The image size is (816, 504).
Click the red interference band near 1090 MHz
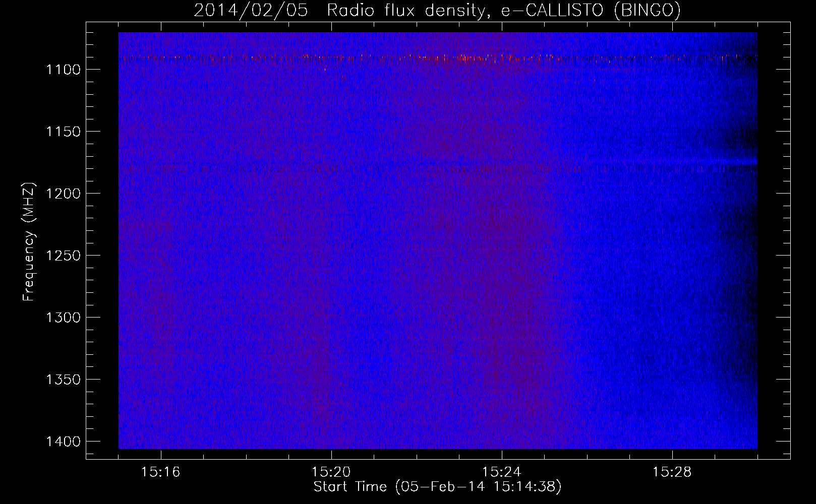[438, 58]
